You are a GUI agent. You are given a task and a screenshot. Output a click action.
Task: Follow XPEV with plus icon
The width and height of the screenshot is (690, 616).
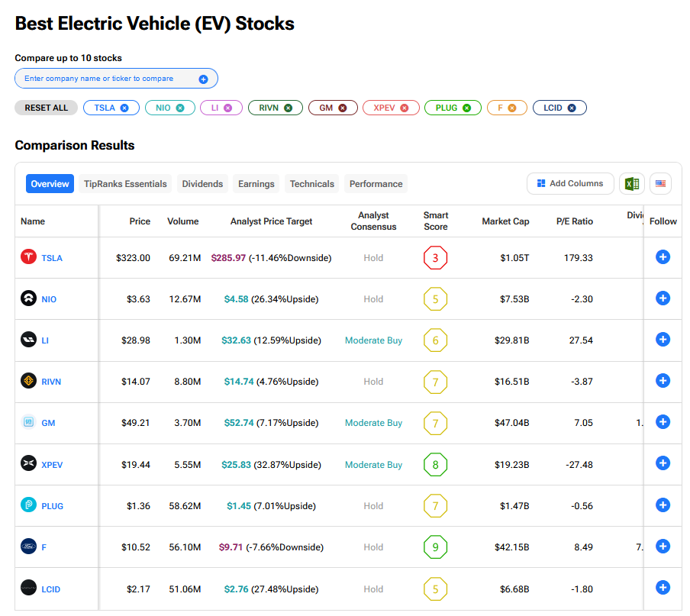click(663, 463)
